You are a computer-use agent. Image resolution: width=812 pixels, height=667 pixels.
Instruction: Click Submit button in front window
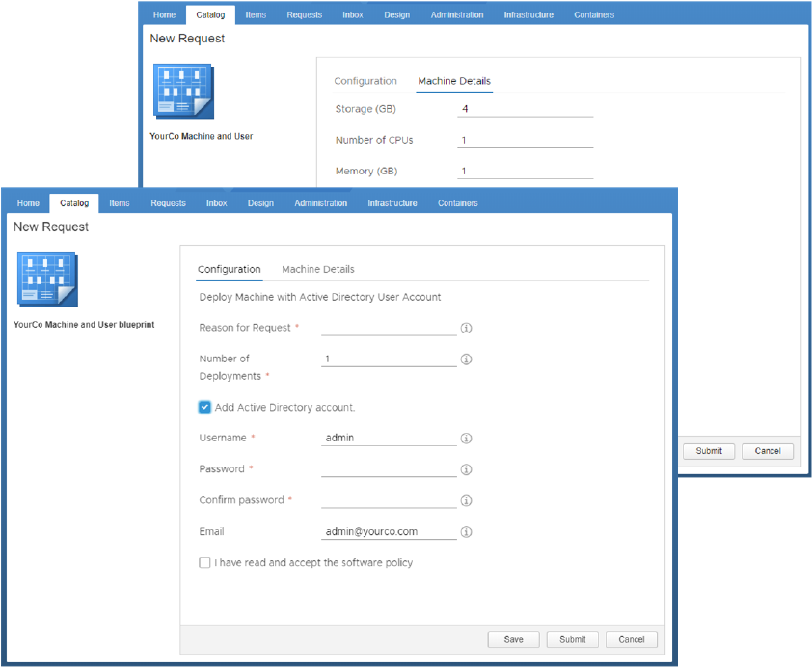tap(572, 640)
